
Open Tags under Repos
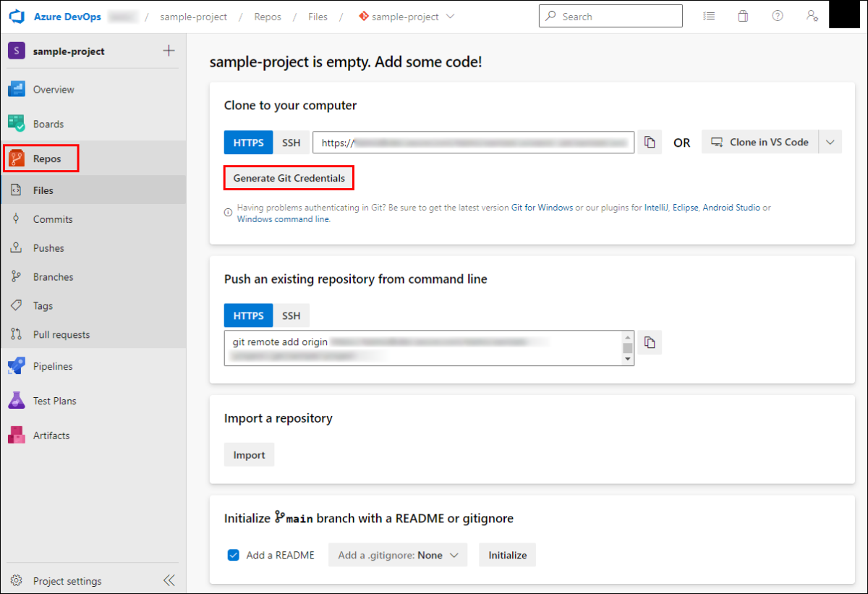(93, 306)
